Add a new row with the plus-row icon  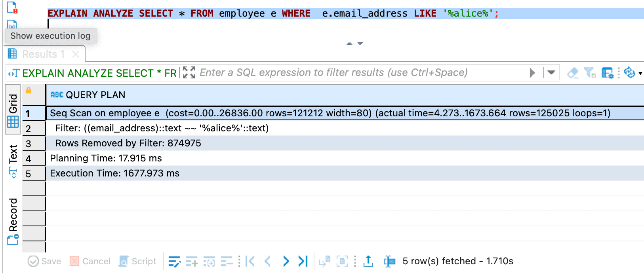(x=192, y=261)
